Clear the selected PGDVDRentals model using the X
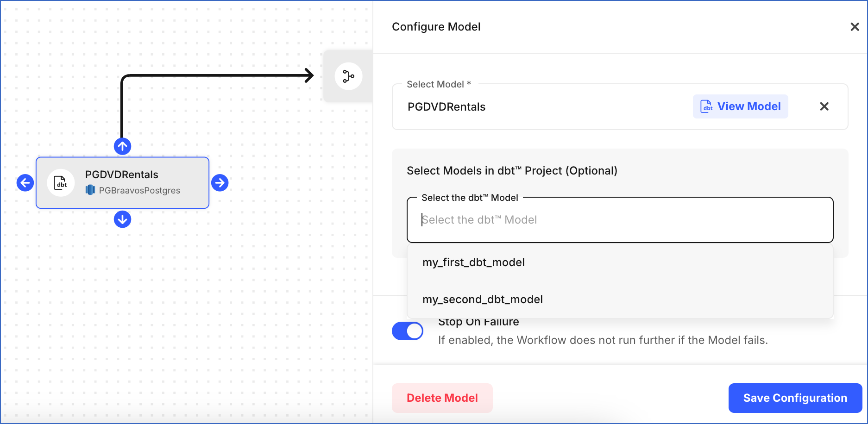The height and width of the screenshot is (424, 868). click(x=824, y=106)
